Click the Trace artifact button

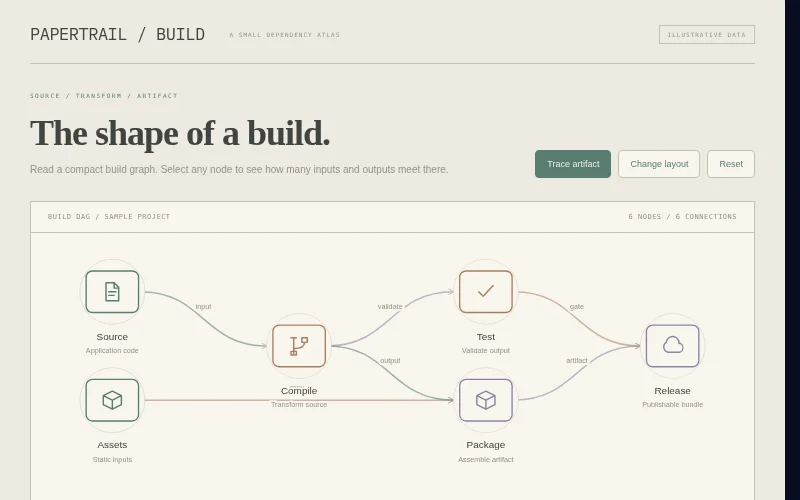coord(573,164)
